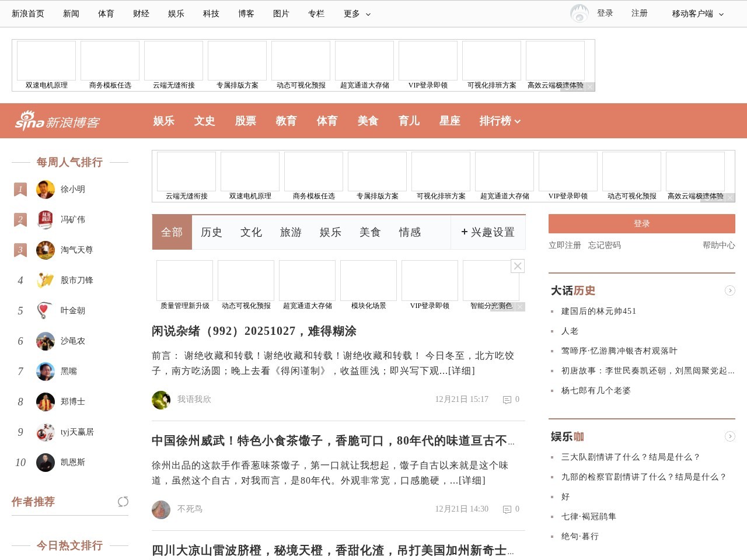Refresh the 作者推荐 author recommendations
This screenshot has width=747, height=560.
point(123,502)
